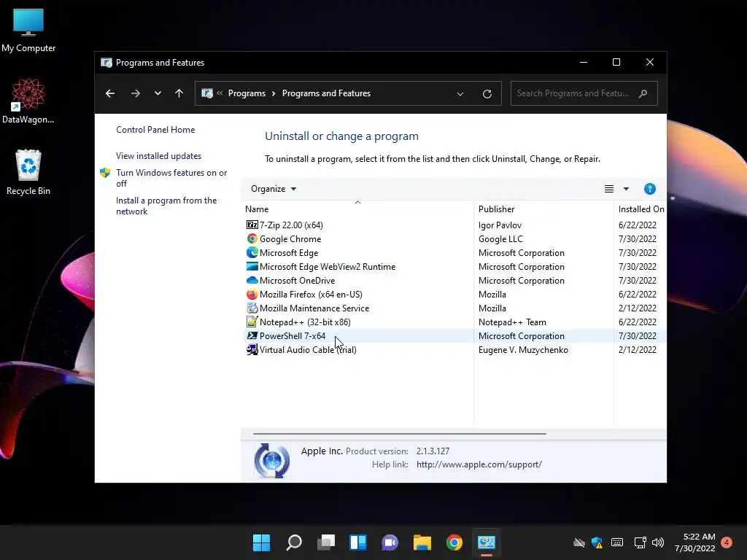
Task: Select the DataWagon desktop shortcut
Action: point(28,101)
